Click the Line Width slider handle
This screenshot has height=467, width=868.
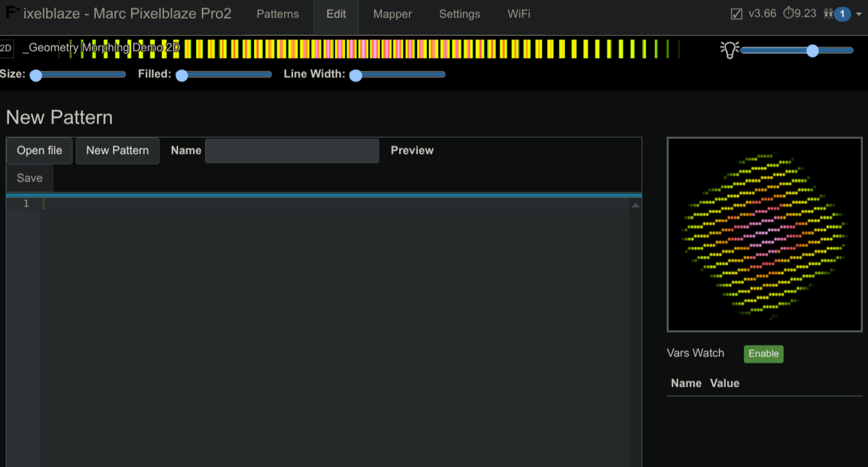pyautogui.click(x=356, y=75)
